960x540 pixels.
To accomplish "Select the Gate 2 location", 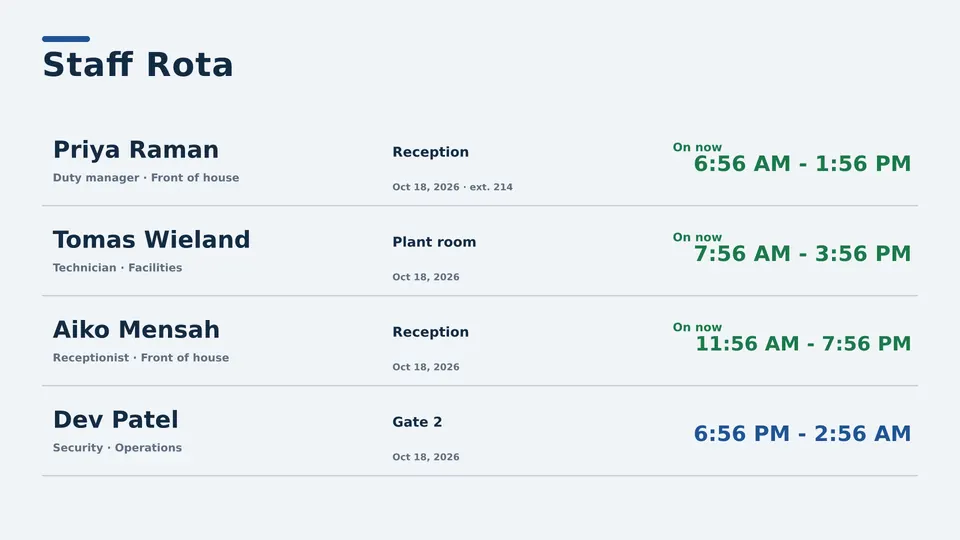I will [417, 422].
